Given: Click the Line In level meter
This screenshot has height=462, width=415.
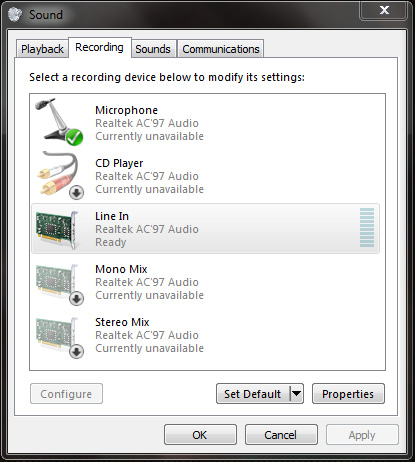Looking at the screenshot, I should [367, 228].
